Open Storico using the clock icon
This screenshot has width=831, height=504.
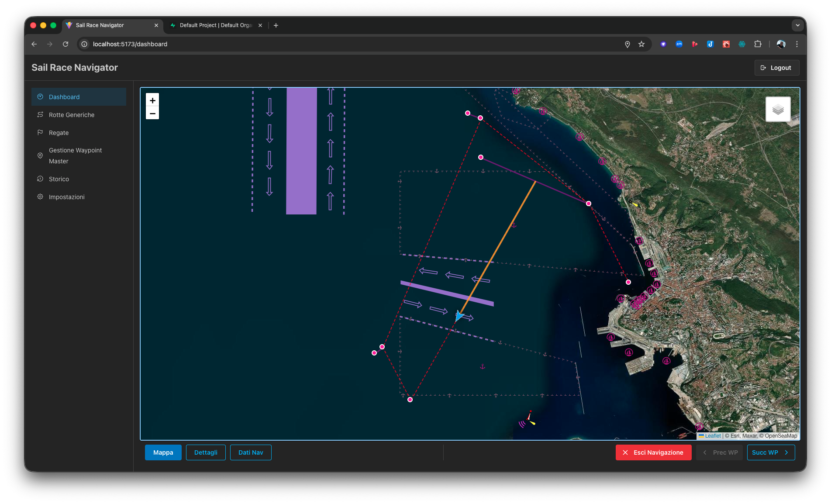pyautogui.click(x=40, y=179)
